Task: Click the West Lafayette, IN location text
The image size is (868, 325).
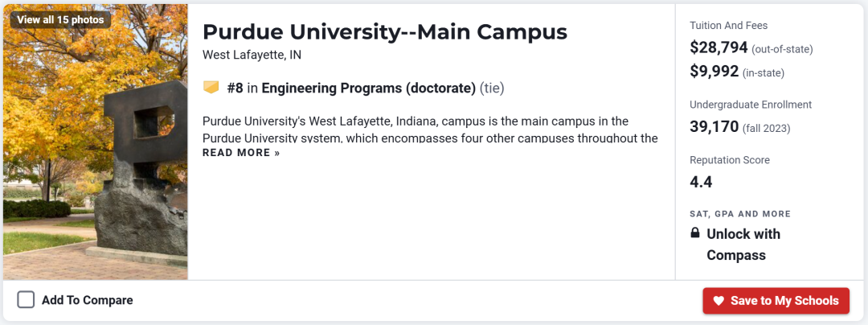Action: (x=252, y=56)
